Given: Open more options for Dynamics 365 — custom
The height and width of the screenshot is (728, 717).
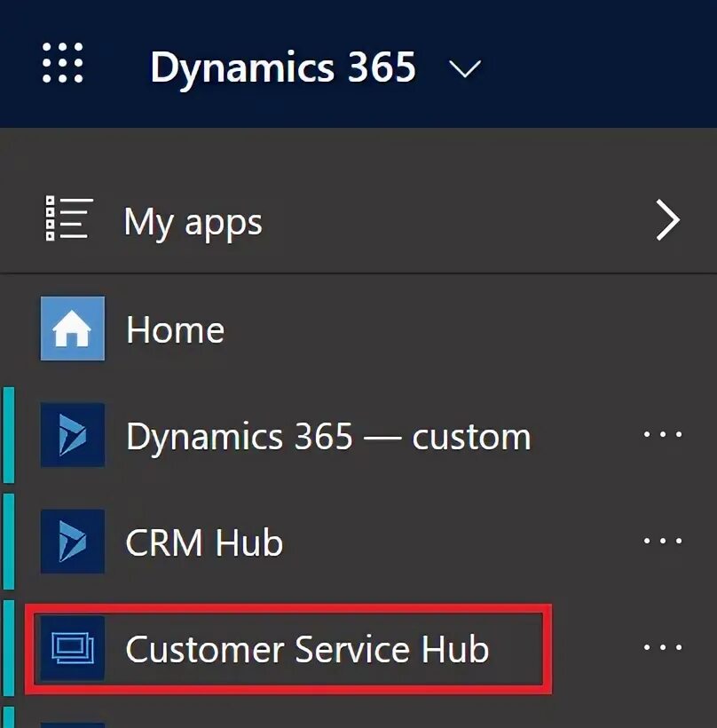Looking at the screenshot, I should 663,434.
